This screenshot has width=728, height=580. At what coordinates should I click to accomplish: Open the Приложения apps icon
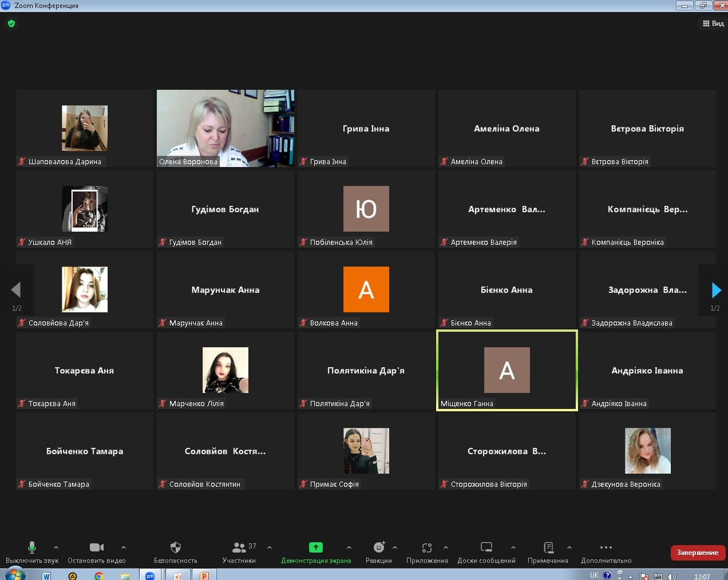tap(426, 547)
